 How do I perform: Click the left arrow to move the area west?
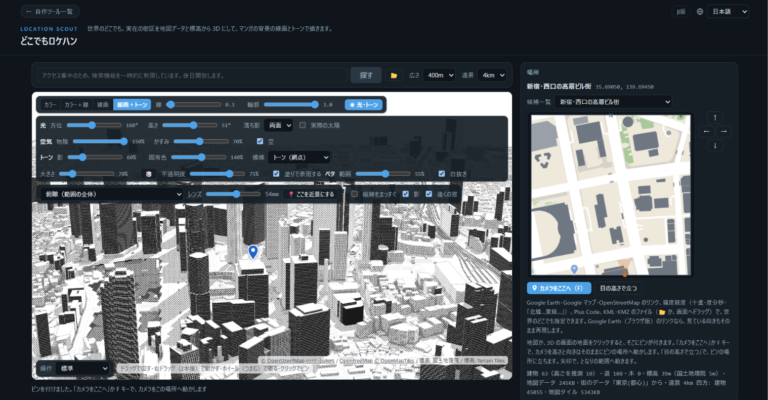coord(706,131)
